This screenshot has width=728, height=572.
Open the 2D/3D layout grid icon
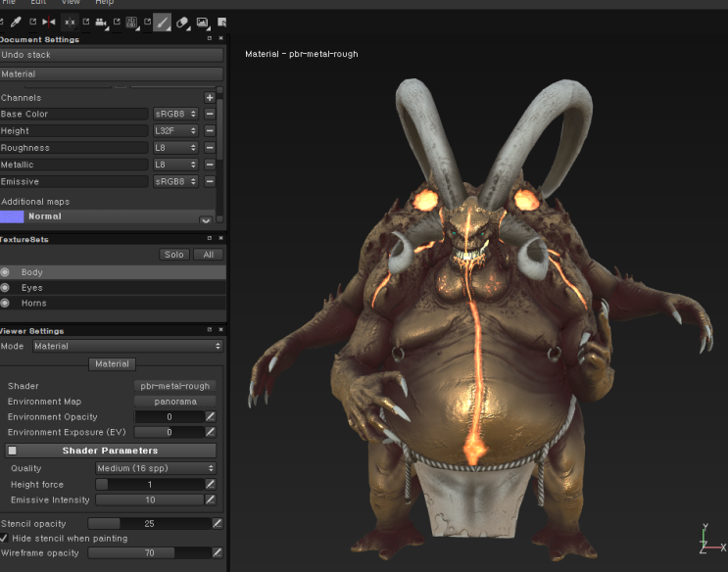tap(132, 23)
